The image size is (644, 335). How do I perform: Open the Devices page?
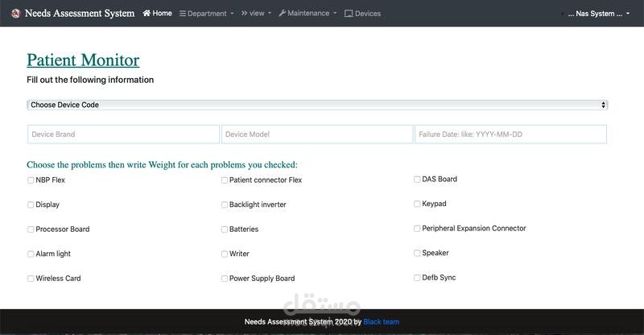click(x=362, y=14)
